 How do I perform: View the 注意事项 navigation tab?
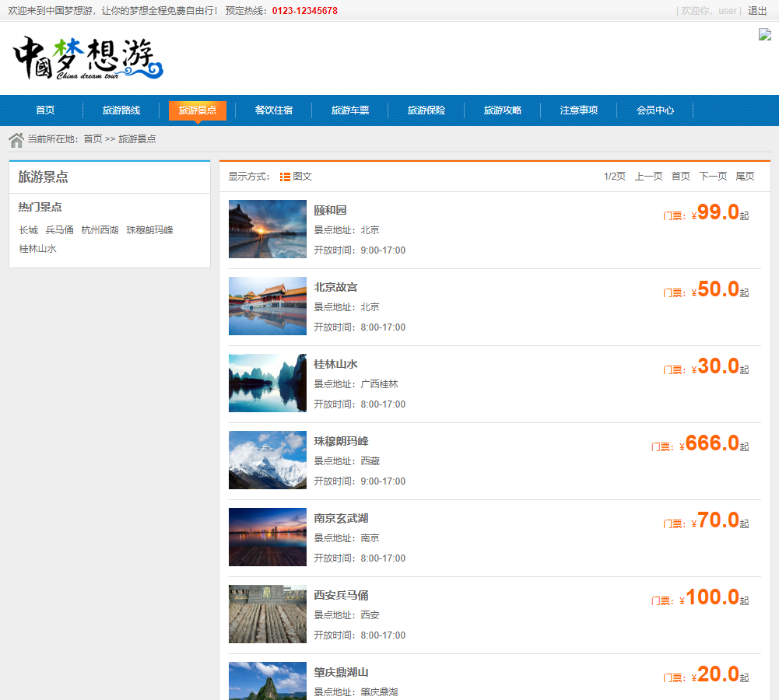tap(579, 110)
